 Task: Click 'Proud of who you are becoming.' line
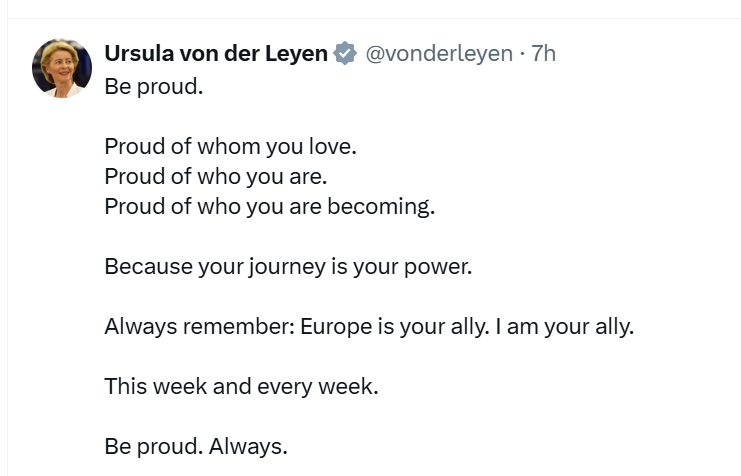pos(269,207)
